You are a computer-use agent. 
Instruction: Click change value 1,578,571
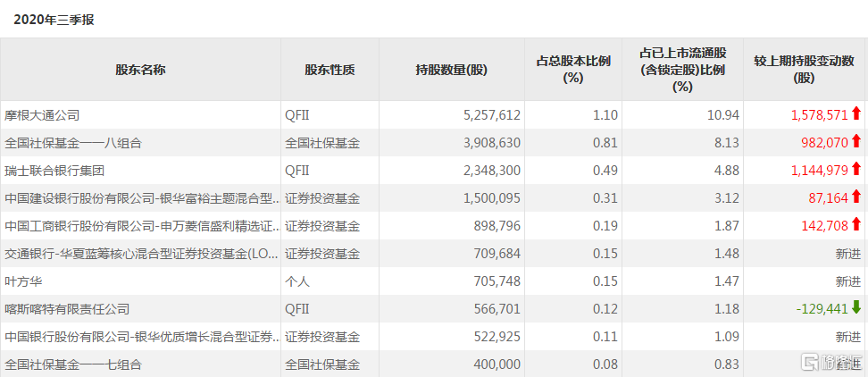pyautogui.click(x=819, y=115)
